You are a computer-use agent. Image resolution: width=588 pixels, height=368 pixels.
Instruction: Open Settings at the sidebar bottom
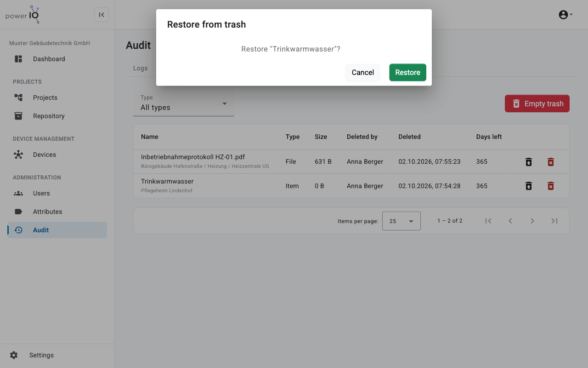(57, 355)
